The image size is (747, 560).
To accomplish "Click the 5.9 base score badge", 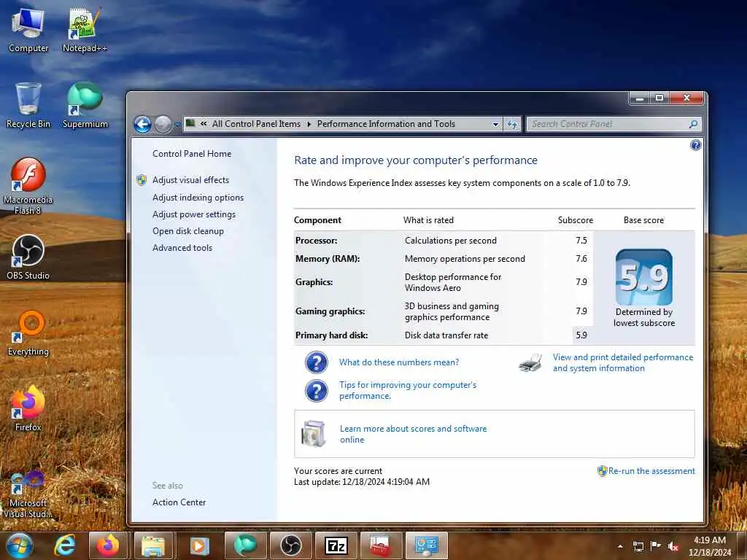I will point(643,277).
